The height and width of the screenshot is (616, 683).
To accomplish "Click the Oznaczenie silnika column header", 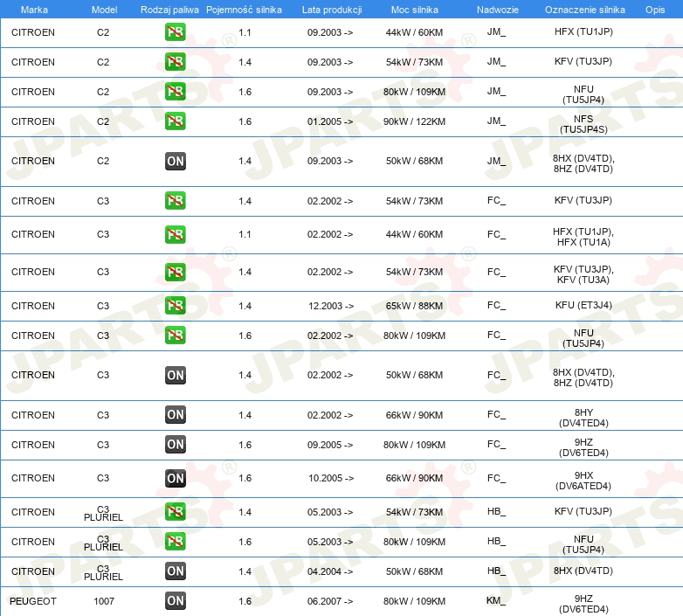I will pyautogui.click(x=584, y=10).
